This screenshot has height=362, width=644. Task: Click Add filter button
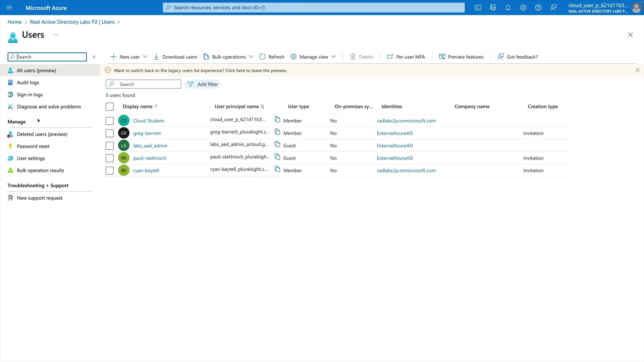tap(203, 84)
